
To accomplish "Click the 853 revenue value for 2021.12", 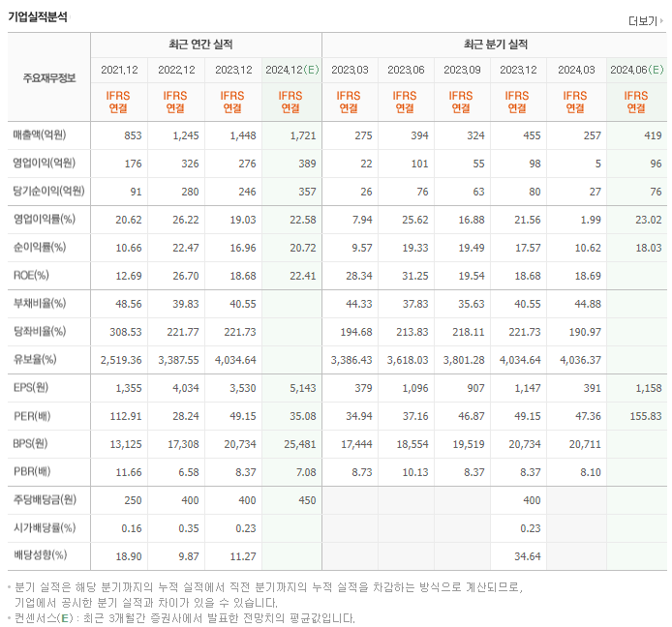I will click(x=133, y=135).
